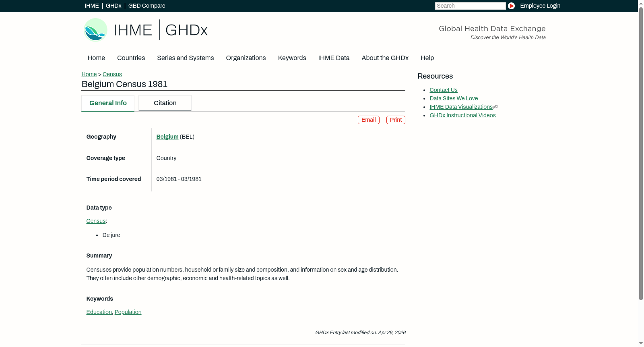The image size is (644, 347).
Task: Go to Home in main navigation
Action: (96, 58)
